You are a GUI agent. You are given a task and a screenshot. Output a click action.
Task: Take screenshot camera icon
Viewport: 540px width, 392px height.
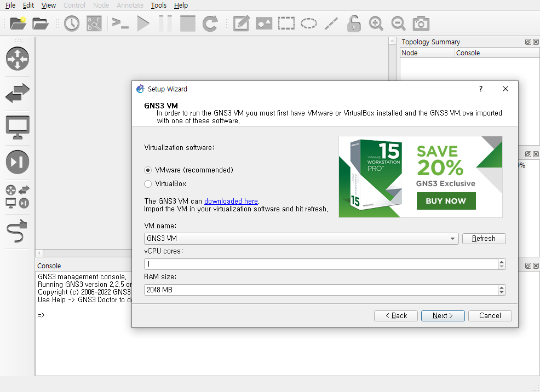[421, 24]
